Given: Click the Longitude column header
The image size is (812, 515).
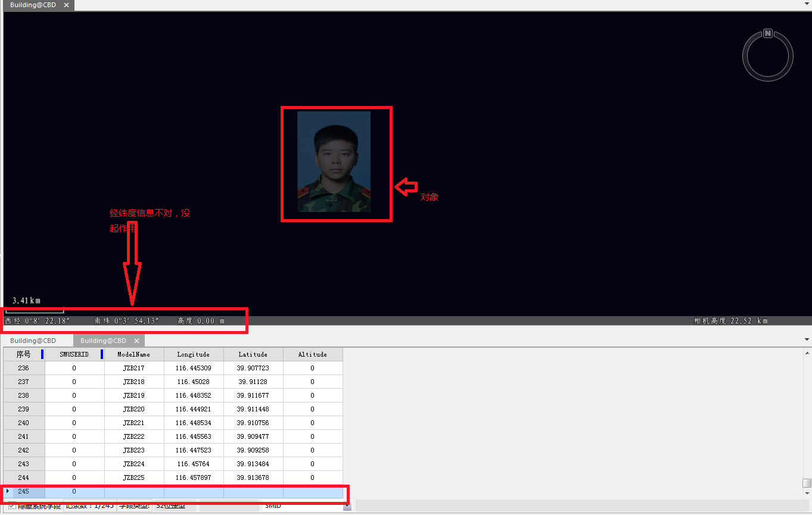Looking at the screenshot, I should [194, 354].
